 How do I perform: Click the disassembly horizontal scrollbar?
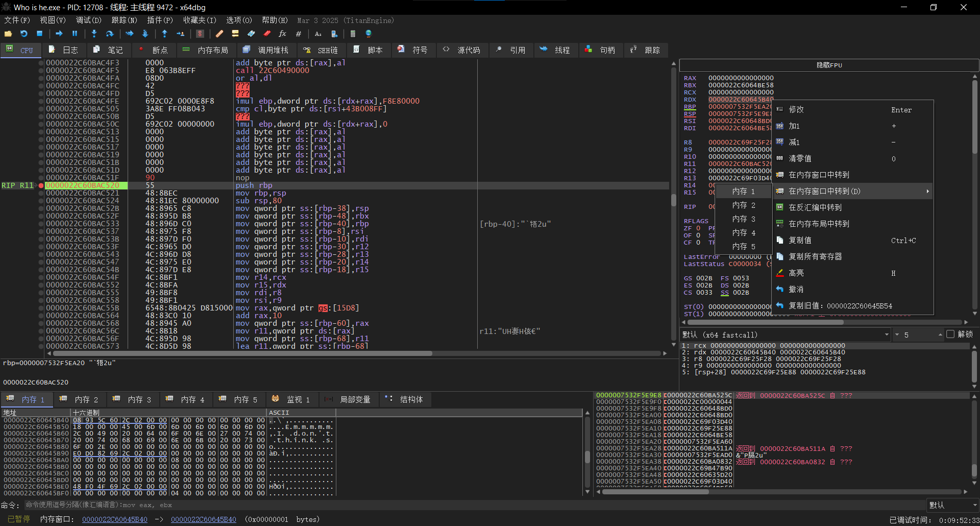click(242, 353)
